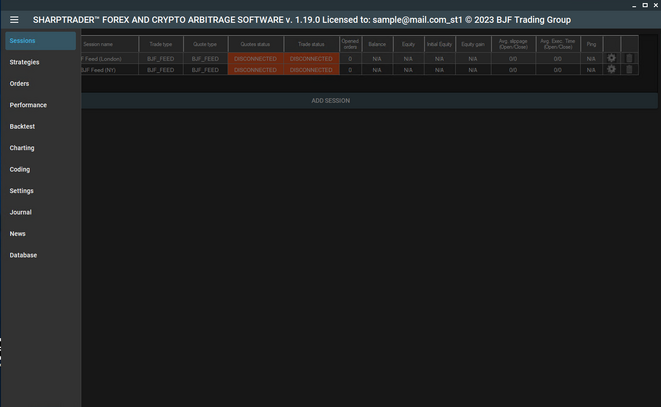The width and height of the screenshot is (661, 407).
Task: Open the Backtest section
Action: click(x=40, y=126)
